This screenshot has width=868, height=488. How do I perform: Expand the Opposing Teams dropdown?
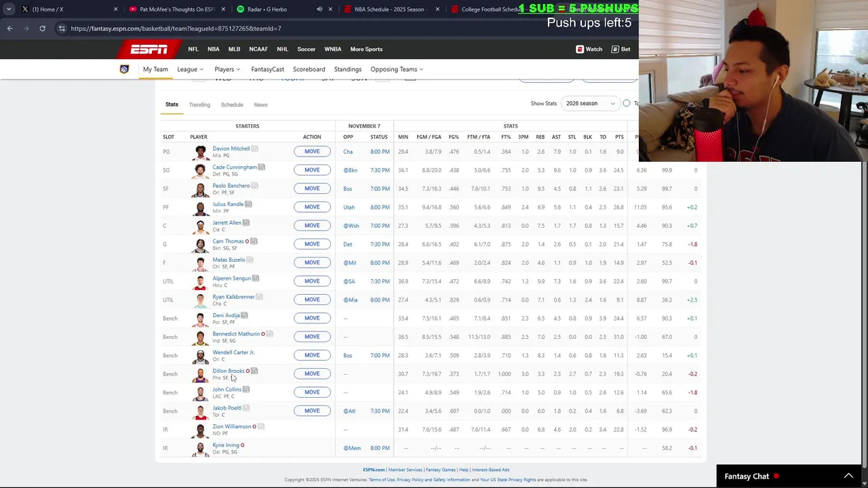397,69
